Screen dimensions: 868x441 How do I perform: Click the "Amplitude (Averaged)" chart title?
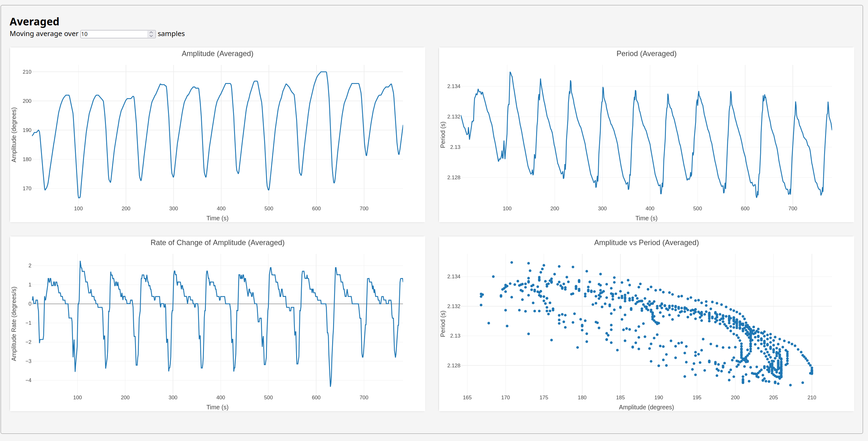point(217,54)
